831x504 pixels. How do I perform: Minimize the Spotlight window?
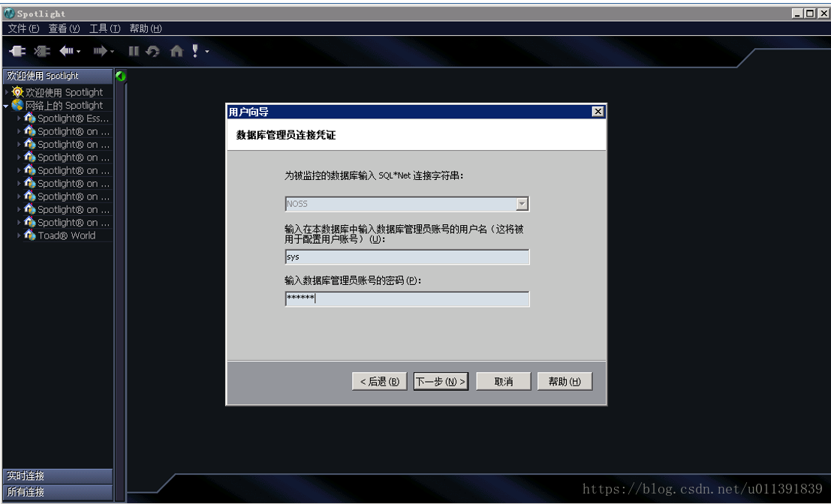tap(798, 13)
